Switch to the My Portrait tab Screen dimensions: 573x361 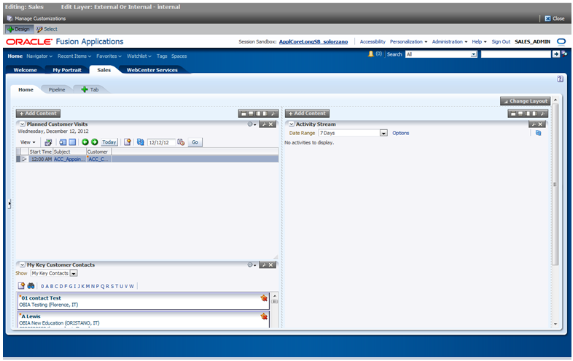pyautogui.click(x=67, y=70)
